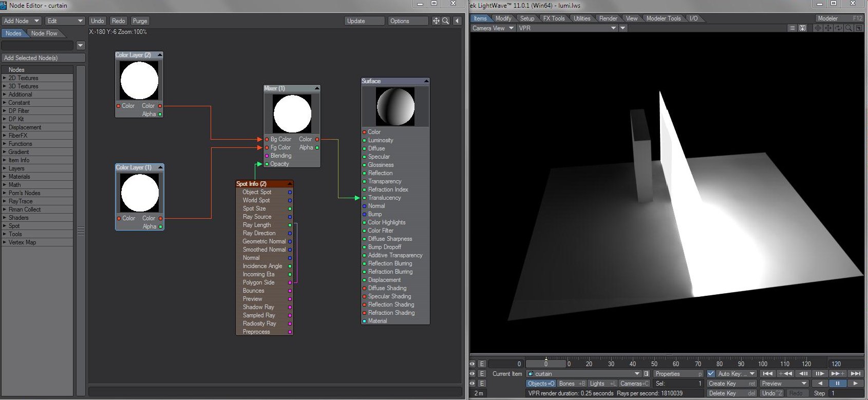Pause playback in the timeline controls
This screenshot has height=400, width=868.
point(838,384)
